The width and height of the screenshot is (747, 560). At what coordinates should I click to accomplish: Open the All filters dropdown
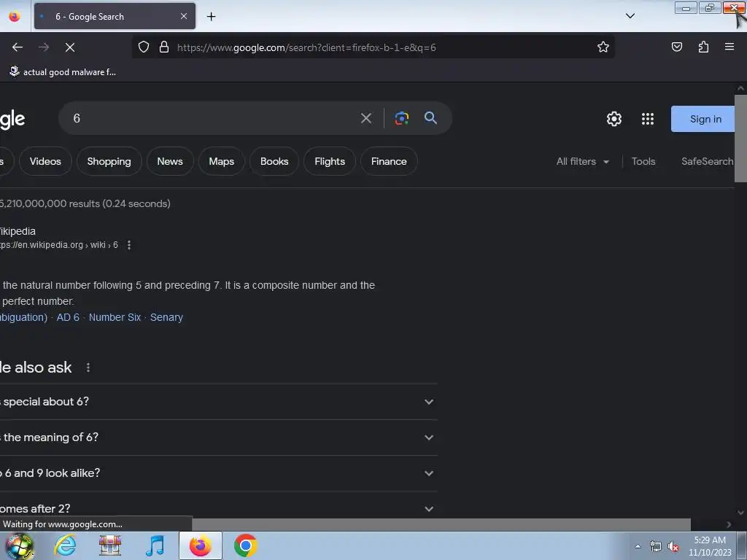coord(583,161)
